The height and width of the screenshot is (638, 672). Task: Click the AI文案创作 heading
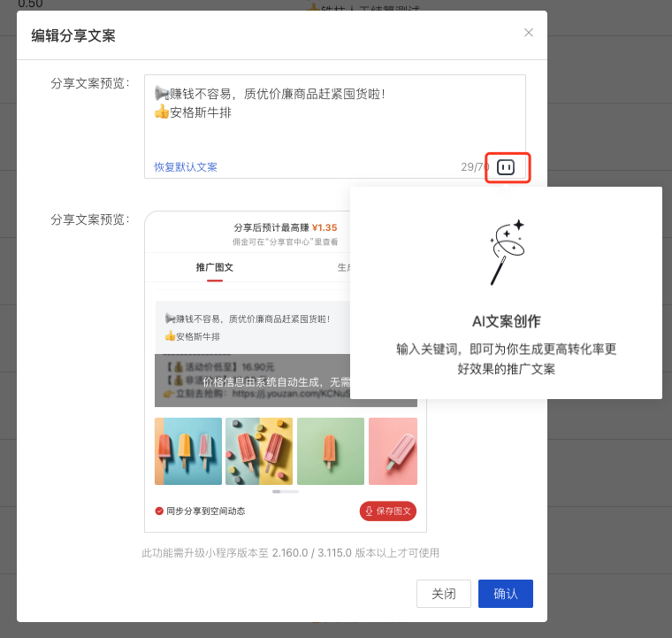tap(506, 321)
